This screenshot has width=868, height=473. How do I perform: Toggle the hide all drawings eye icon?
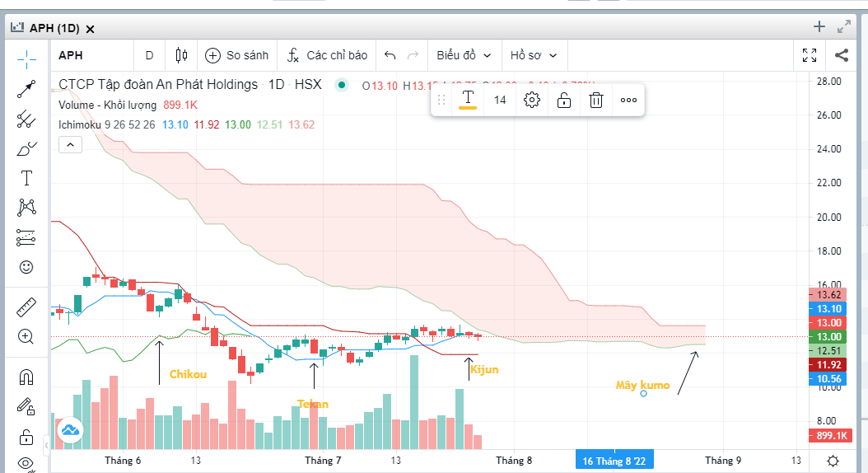pos(26,463)
